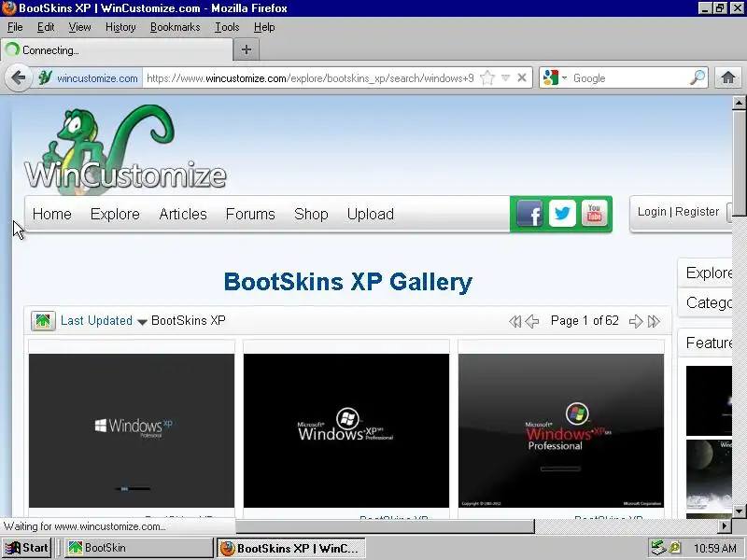Open the File menu

pos(15,27)
